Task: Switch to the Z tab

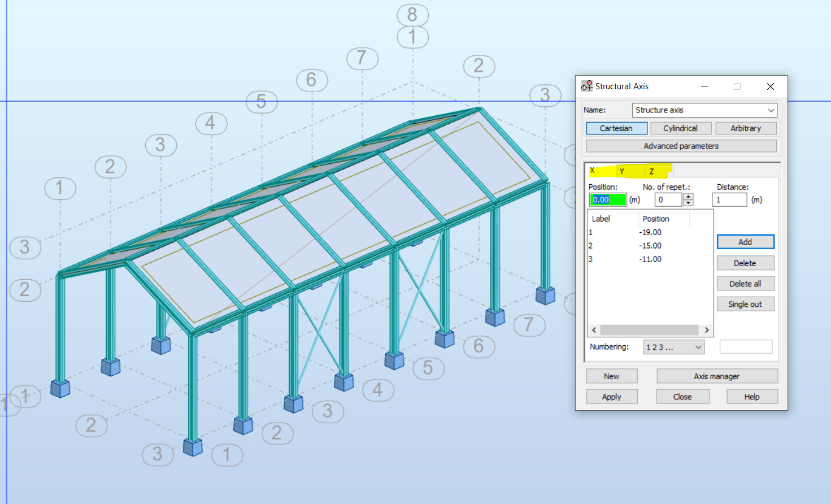Action: pyautogui.click(x=658, y=171)
